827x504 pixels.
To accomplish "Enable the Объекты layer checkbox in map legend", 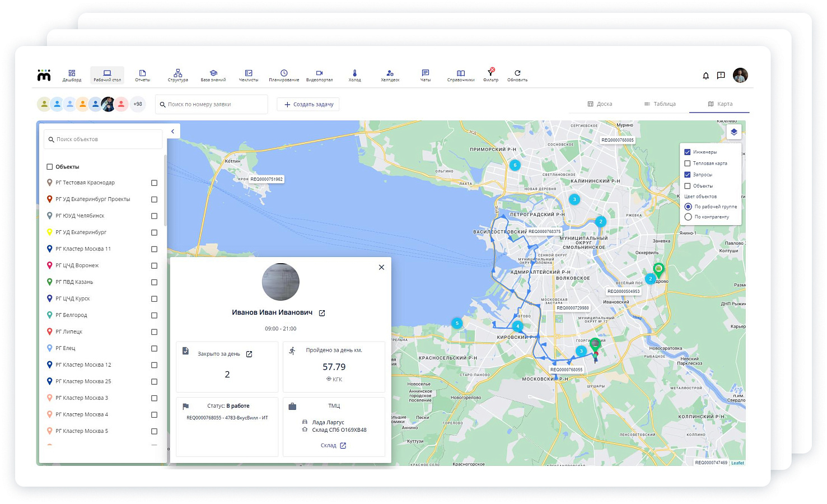I will [688, 186].
